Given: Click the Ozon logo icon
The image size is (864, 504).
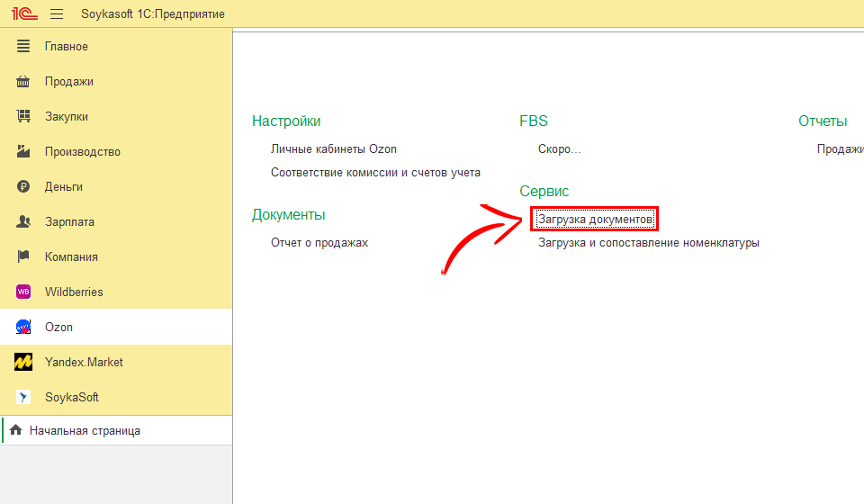Looking at the screenshot, I should pos(23,327).
